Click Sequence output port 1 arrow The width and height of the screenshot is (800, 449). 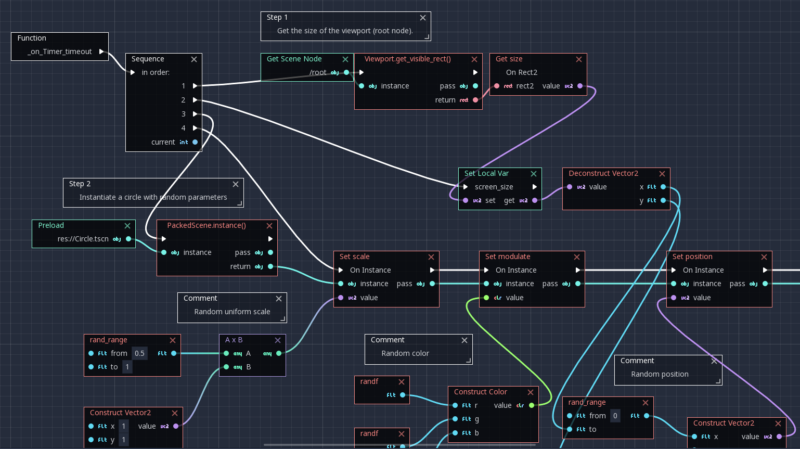tap(196, 86)
